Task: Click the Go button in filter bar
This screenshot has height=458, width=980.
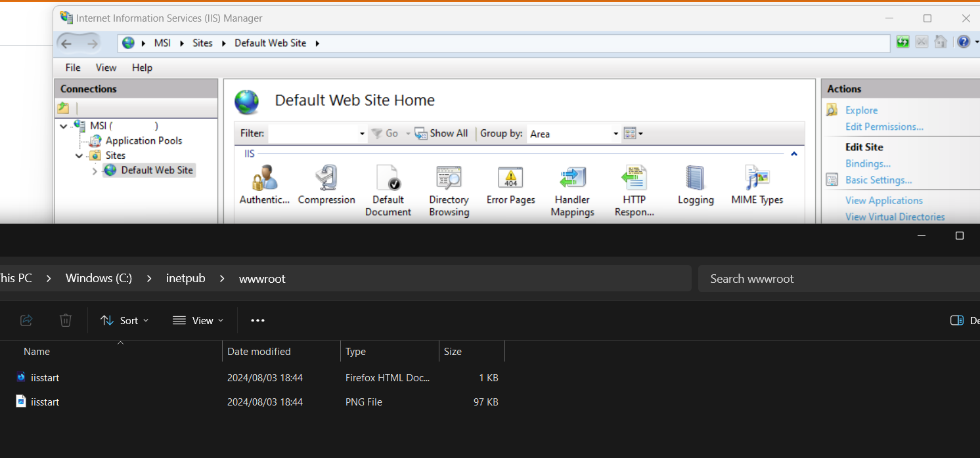Action: coord(386,133)
